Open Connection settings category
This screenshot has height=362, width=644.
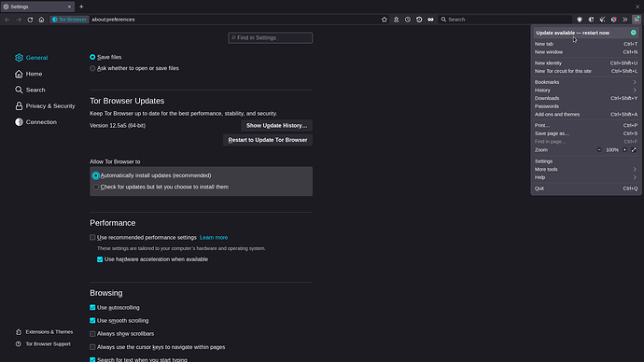(x=36, y=122)
